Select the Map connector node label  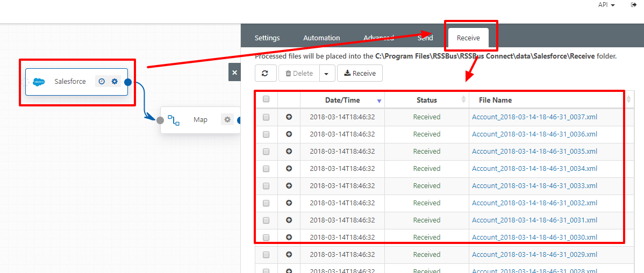pos(201,120)
